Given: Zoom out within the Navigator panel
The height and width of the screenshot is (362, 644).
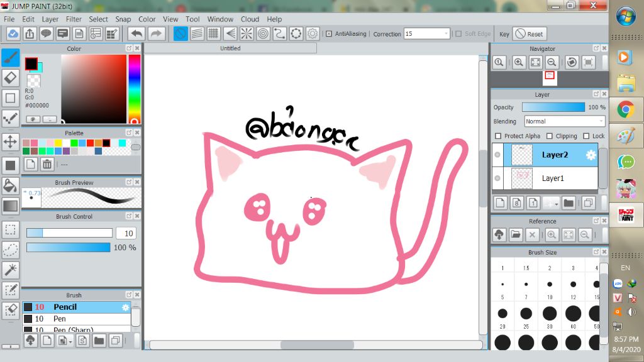Looking at the screenshot, I should (552, 62).
